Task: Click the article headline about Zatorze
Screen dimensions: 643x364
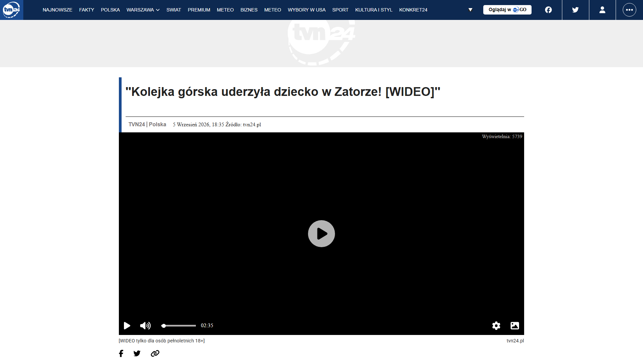Action: (283, 92)
